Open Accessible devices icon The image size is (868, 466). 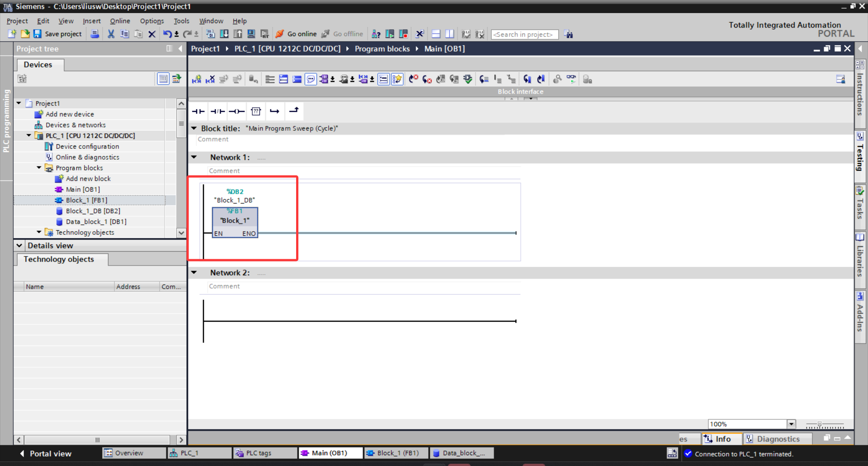pos(376,34)
